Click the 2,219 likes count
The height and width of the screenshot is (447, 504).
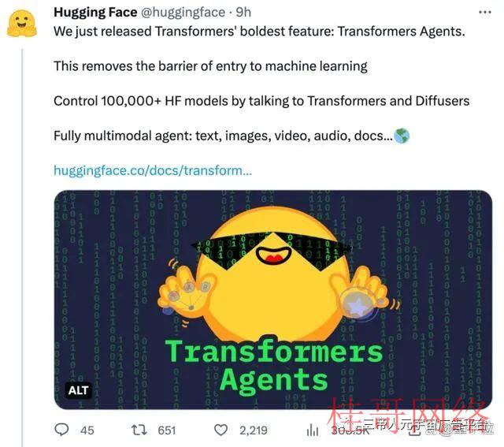pos(254,430)
